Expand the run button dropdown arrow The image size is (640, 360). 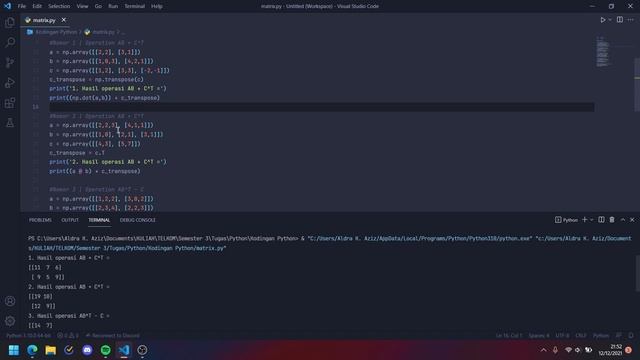pyautogui.click(x=610, y=20)
